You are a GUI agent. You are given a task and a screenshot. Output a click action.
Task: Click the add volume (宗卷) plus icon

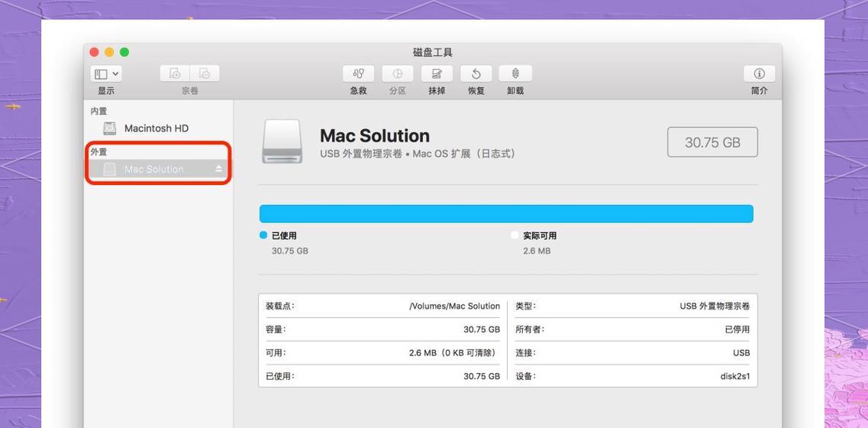(175, 73)
